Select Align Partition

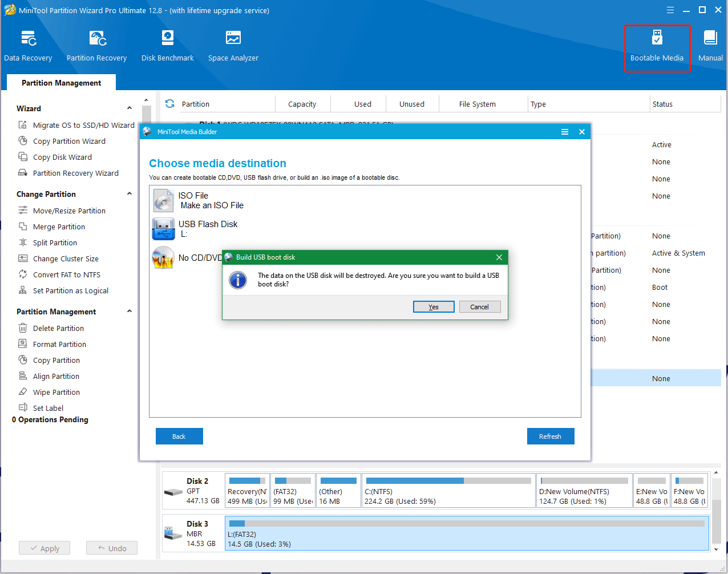(56, 376)
